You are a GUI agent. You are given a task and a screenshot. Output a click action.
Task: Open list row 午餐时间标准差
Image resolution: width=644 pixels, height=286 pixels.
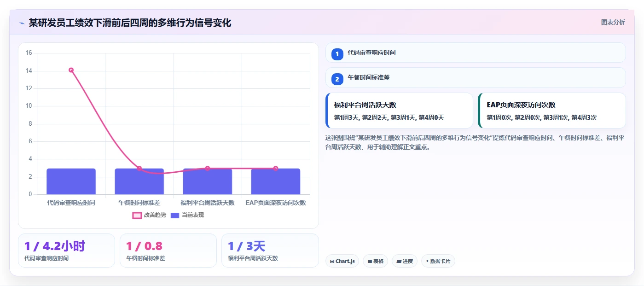coord(476,78)
